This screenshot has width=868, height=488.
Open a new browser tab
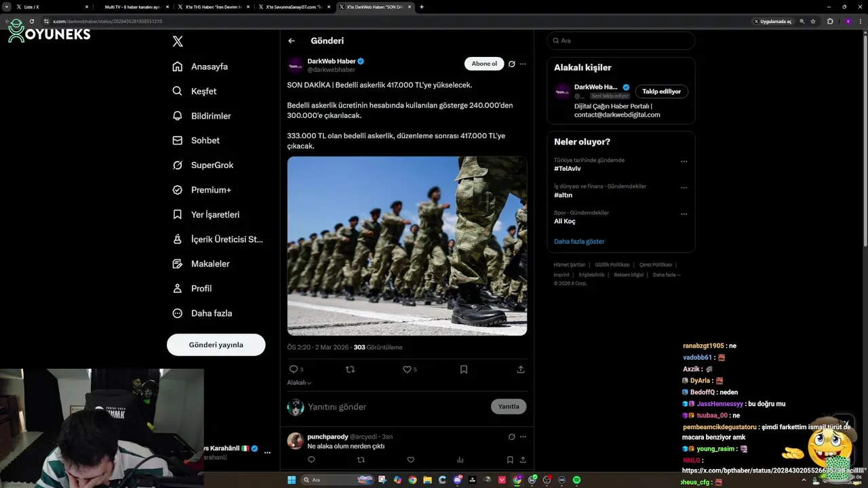click(x=422, y=7)
